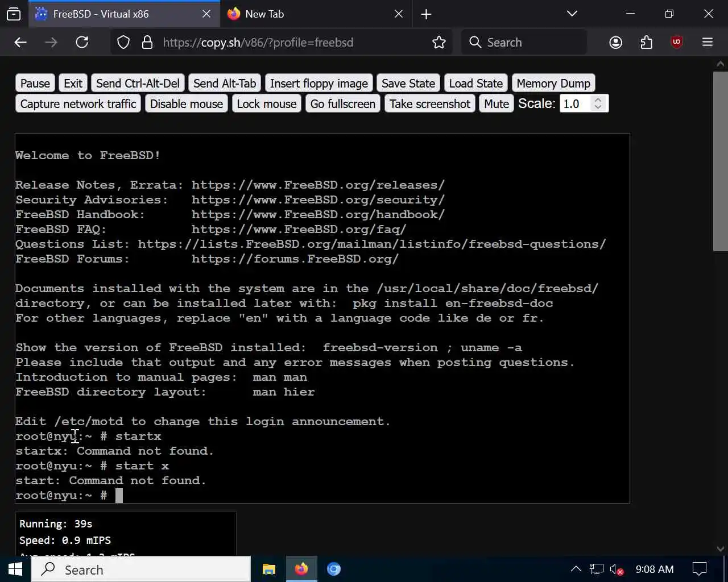
Task: Click the Windows taskbar Search box
Action: click(x=140, y=569)
